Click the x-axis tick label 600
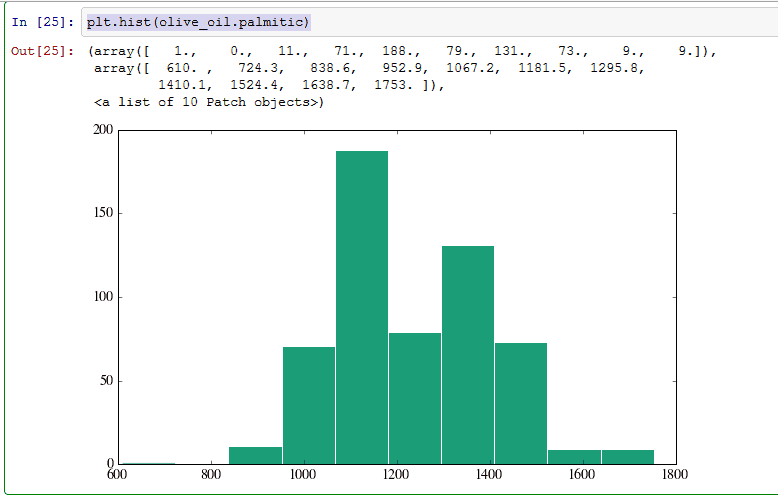 click(x=117, y=475)
